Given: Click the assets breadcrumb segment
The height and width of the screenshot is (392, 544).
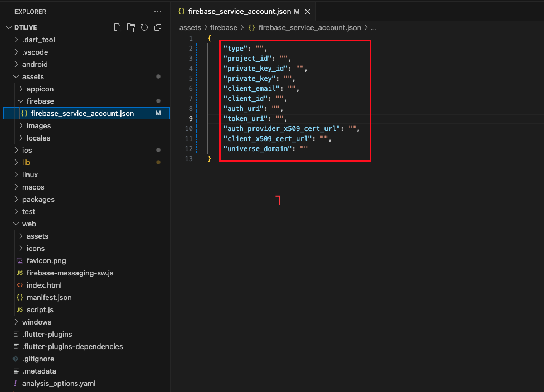Looking at the screenshot, I should 190,28.
